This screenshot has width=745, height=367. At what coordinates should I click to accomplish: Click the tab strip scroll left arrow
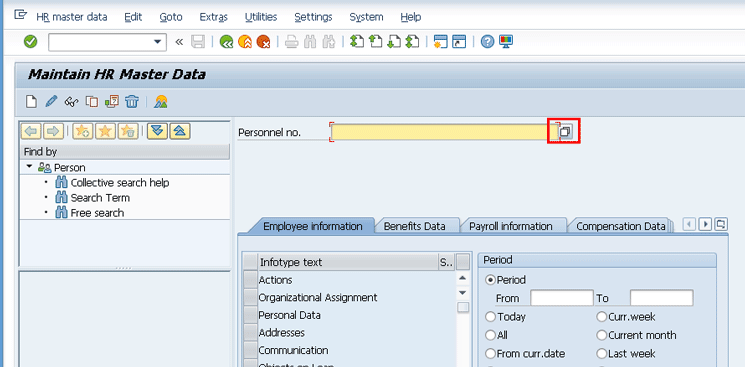coord(689,223)
